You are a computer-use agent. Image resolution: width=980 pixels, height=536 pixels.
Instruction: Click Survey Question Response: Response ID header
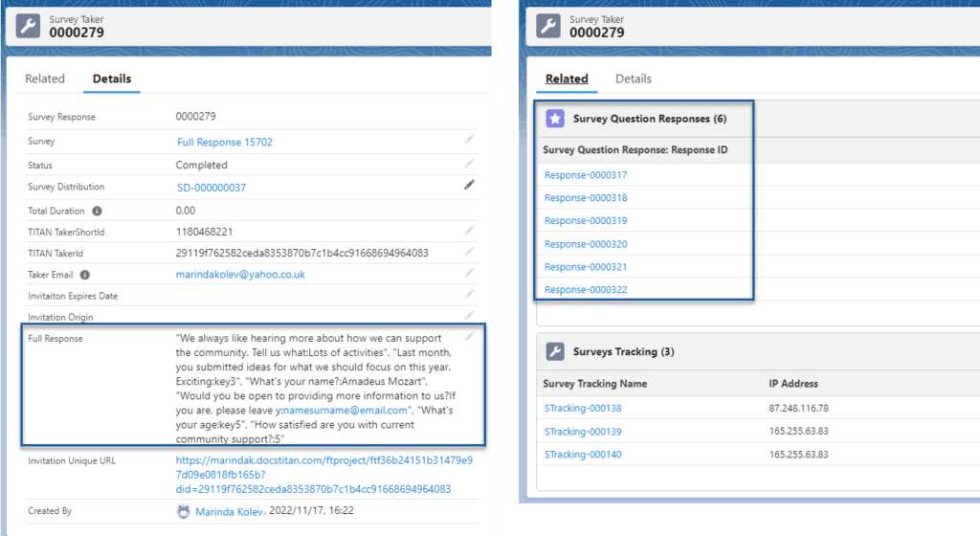pos(635,150)
